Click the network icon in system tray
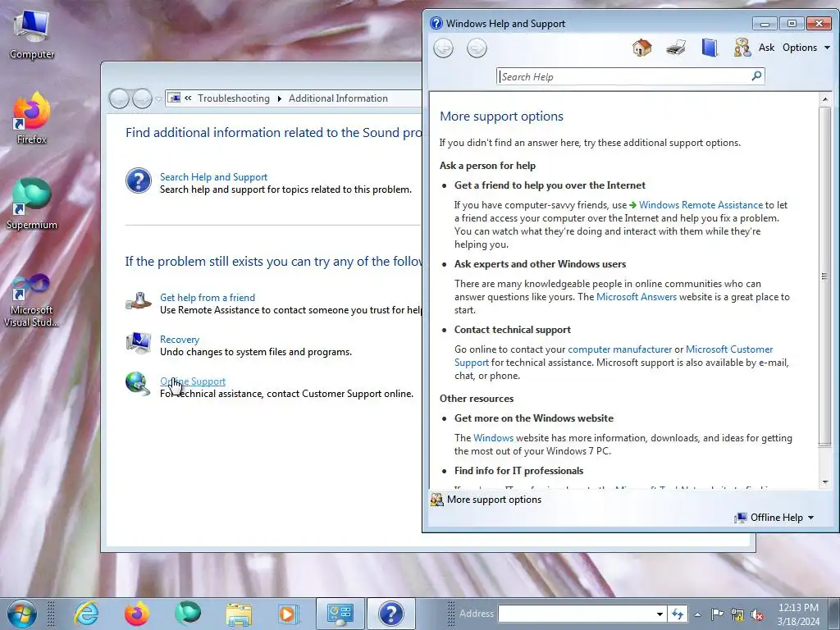 pyautogui.click(x=737, y=614)
